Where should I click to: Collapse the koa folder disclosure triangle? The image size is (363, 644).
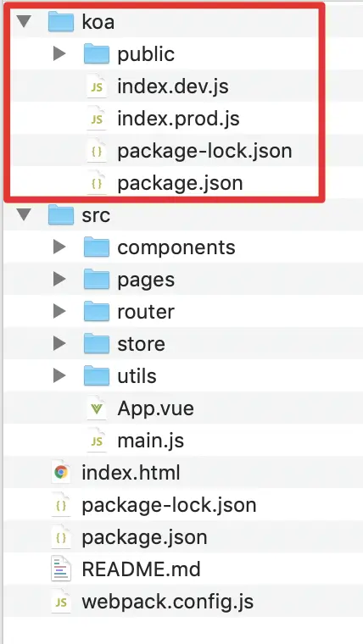(x=25, y=22)
